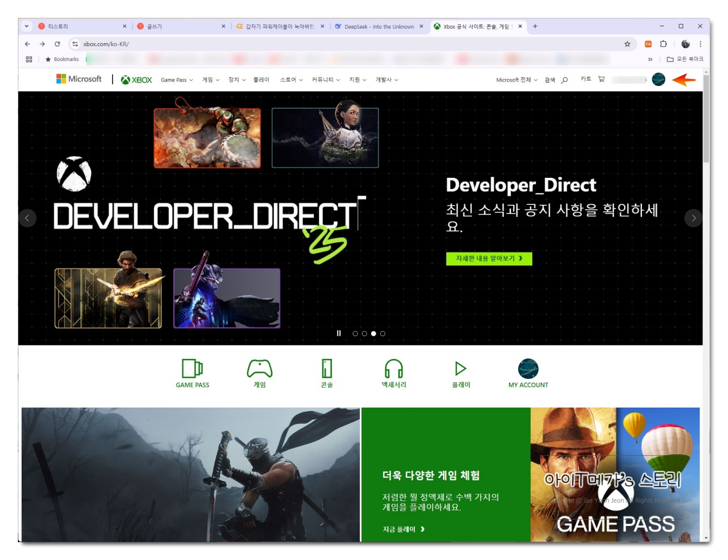The width and height of the screenshot is (728, 560).
Task: Close the DeepSeek tab
Action: click(x=421, y=26)
